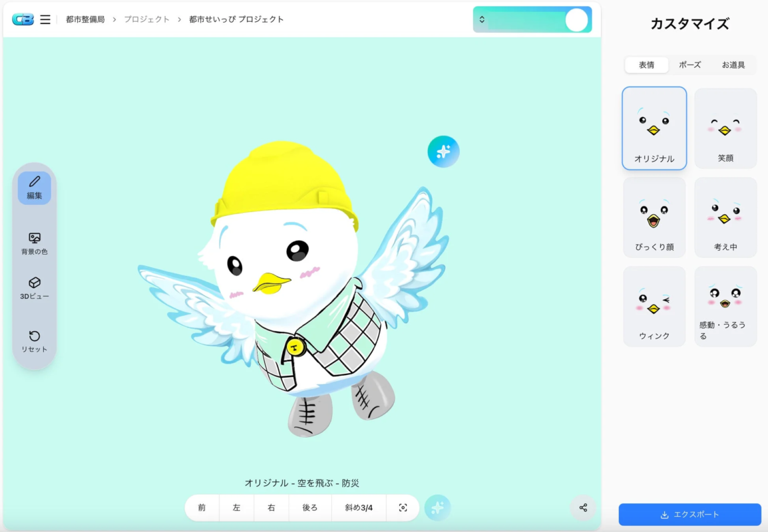Select the 笑顔 expression
The width and height of the screenshot is (768, 532).
(725, 128)
